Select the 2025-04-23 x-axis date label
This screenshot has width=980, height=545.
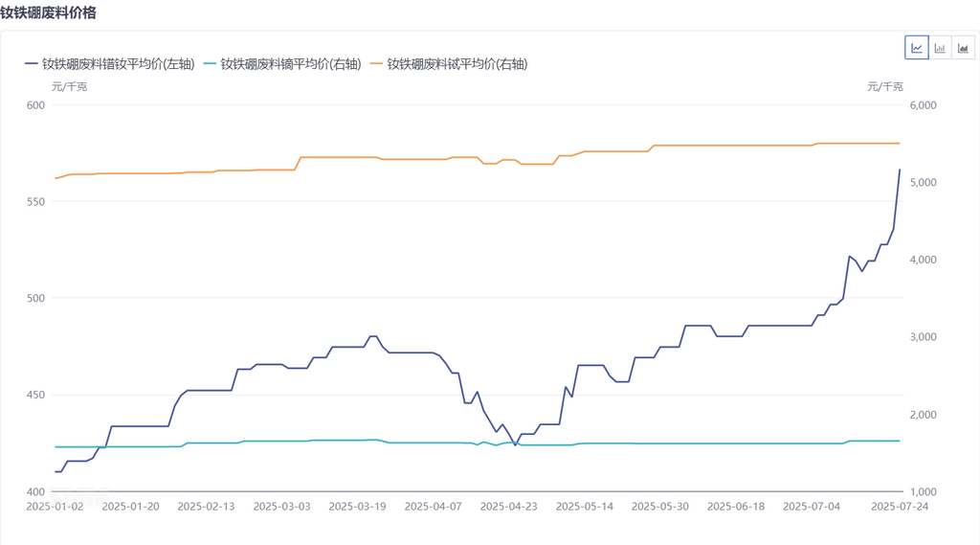click(x=509, y=507)
